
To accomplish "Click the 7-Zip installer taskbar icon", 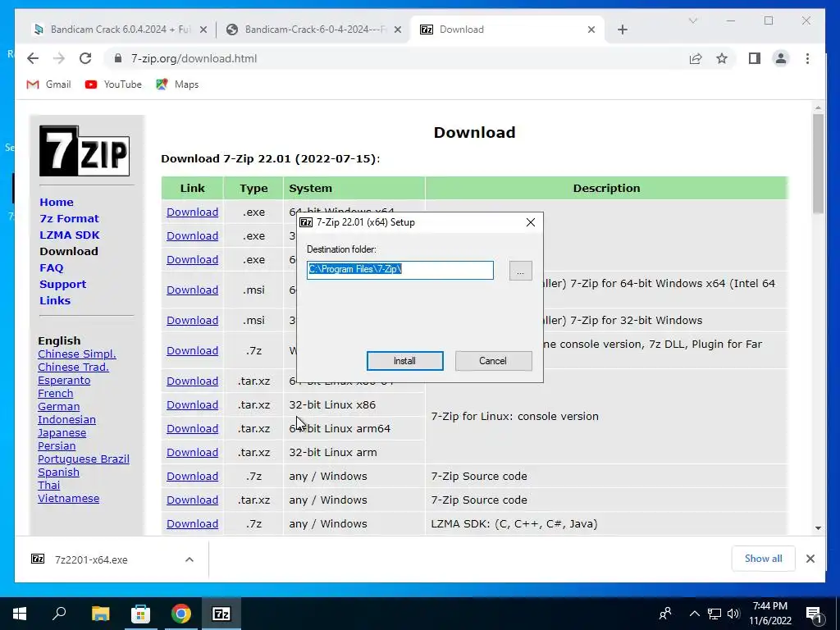I will (x=221, y=614).
